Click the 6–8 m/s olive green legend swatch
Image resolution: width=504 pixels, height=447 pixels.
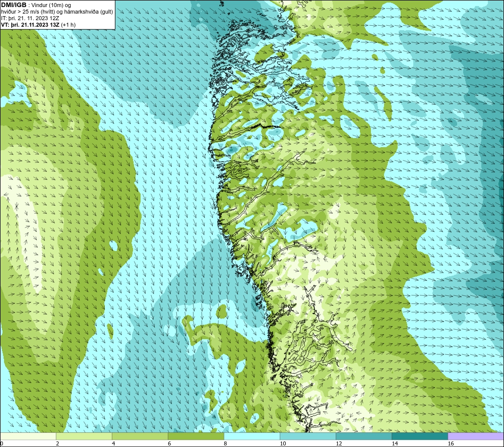coord(196,436)
